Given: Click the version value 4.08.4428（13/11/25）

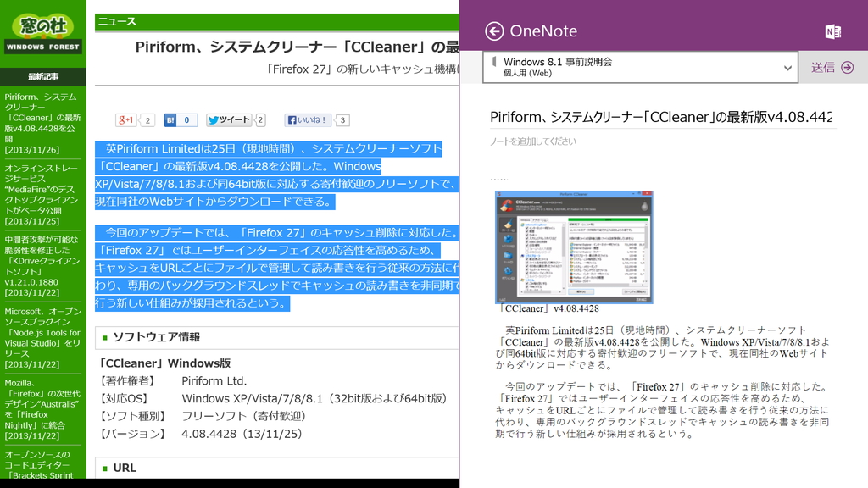Looking at the screenshot, I should click(x=242, y=434).
